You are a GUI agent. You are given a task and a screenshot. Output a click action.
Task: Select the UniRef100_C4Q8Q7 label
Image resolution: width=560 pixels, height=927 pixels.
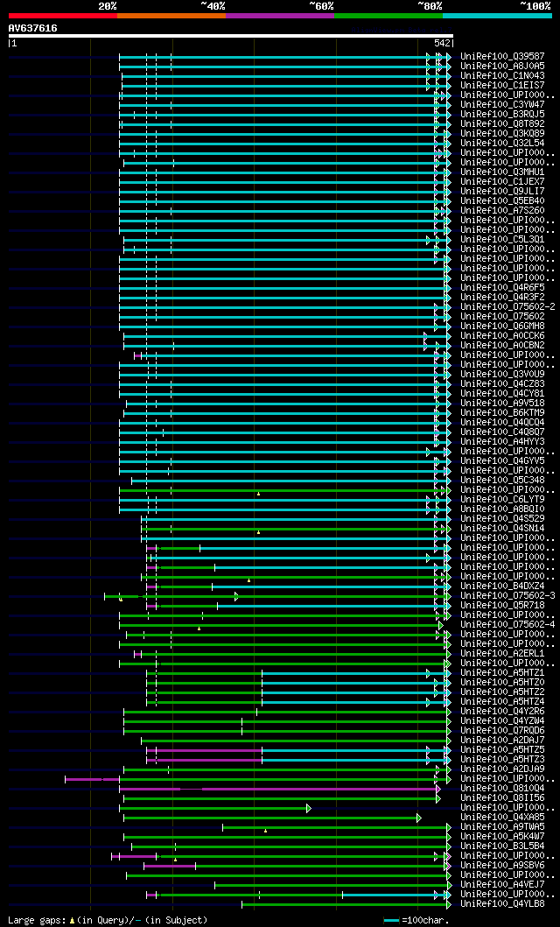503,432
